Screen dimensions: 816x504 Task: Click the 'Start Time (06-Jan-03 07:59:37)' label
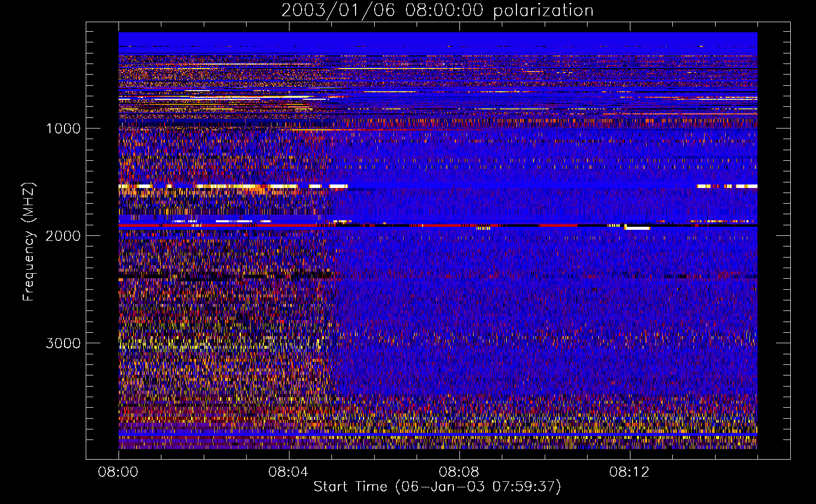click(437, 487)
